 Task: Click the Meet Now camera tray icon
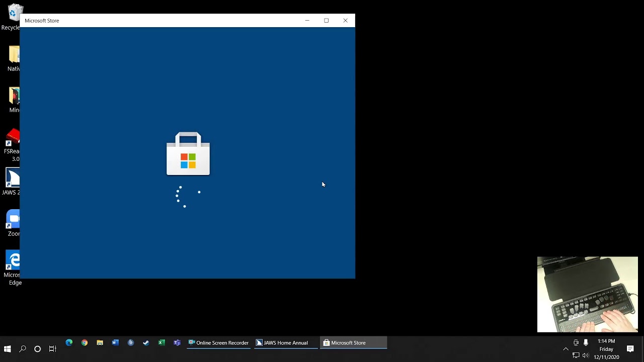pos(576,342)
